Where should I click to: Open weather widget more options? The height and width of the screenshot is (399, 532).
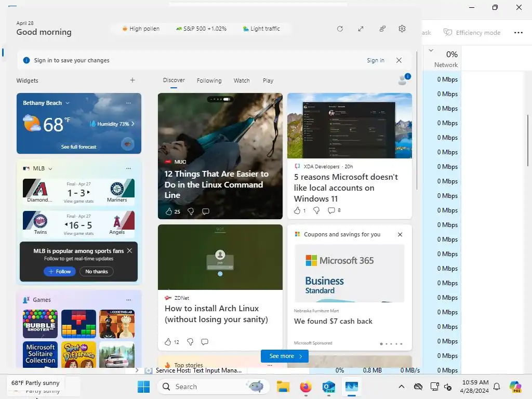click(128, 103)
